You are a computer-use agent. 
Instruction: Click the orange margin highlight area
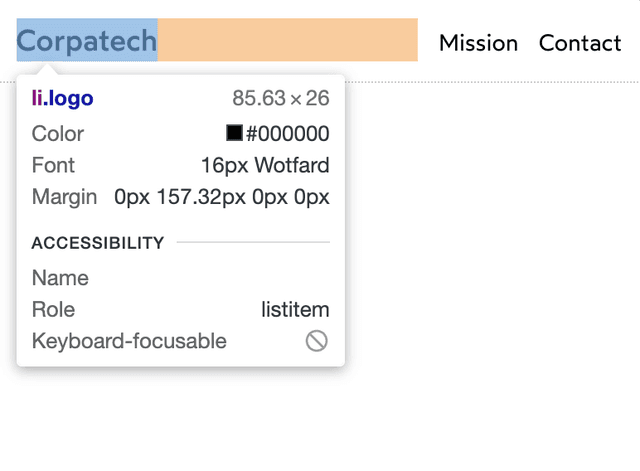pyautogui.click(x=287, y=40)
